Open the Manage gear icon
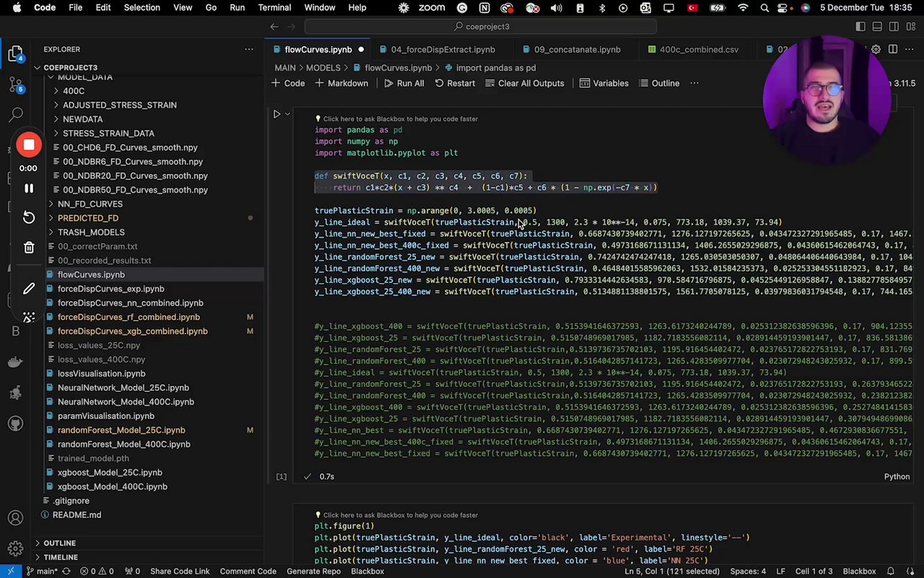This screenshot has height=578, width=924. [16, 549]
